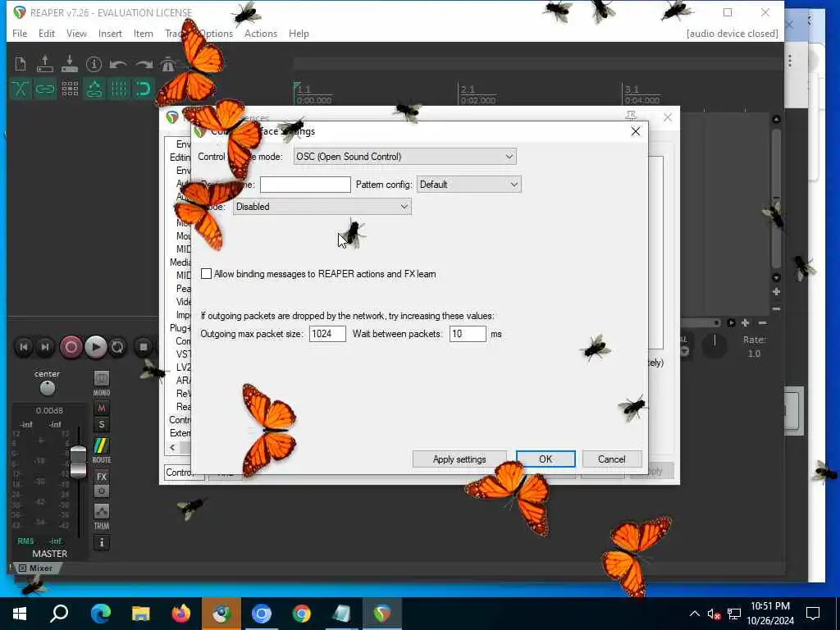Screen dimensions: 840x630
Task: Open Control surface mode OSC dropdown
Action: [x=405, y=157]
